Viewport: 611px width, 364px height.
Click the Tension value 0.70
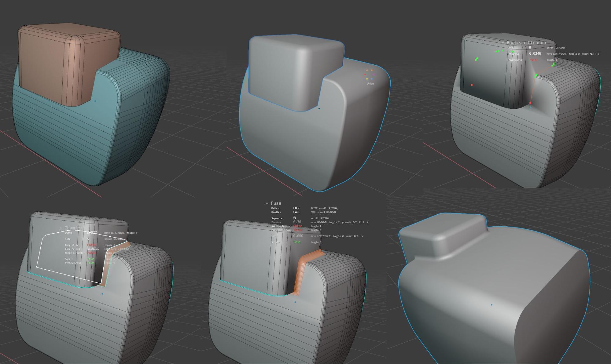pos(297,222)
